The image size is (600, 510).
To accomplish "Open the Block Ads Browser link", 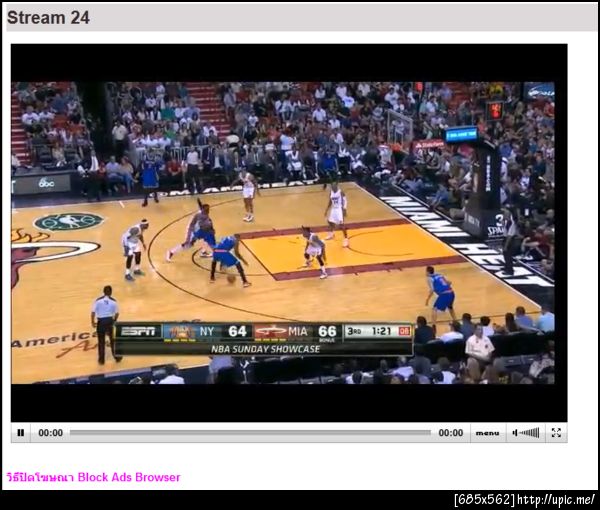I will [93, 477].
